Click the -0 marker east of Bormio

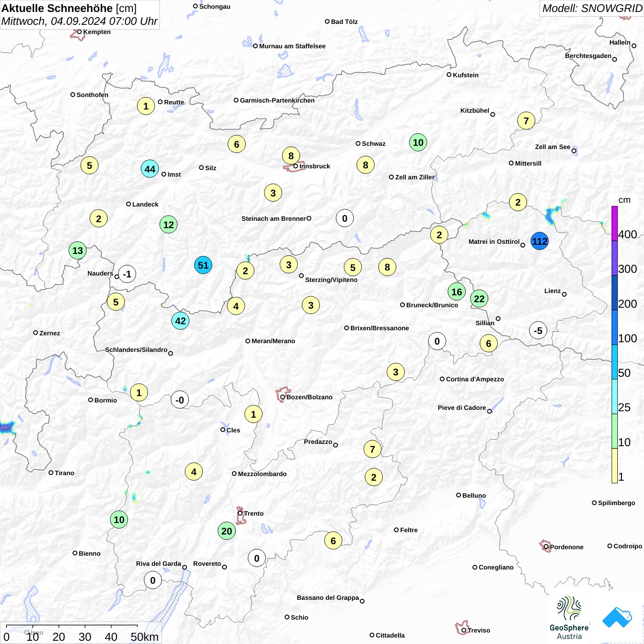point(180,400)
